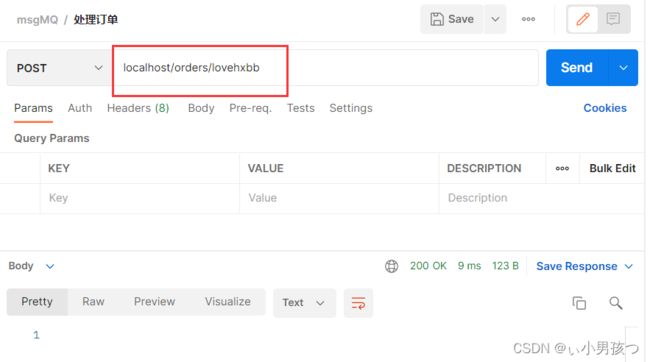Click the Key input cell

click(x=140, y=198)
